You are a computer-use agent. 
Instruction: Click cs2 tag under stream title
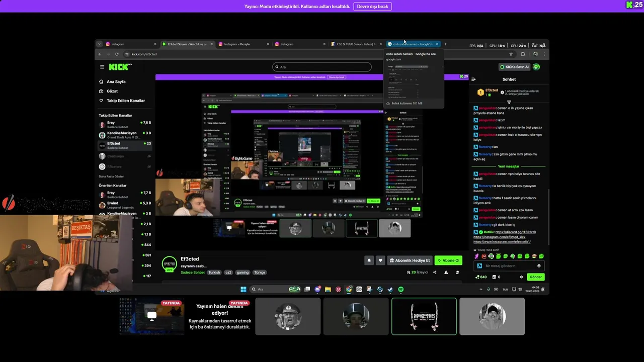coord(228,273)
